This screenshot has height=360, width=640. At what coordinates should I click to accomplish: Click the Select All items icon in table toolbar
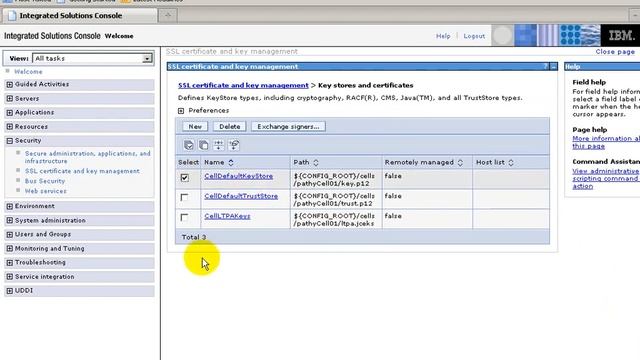point(189,145)
